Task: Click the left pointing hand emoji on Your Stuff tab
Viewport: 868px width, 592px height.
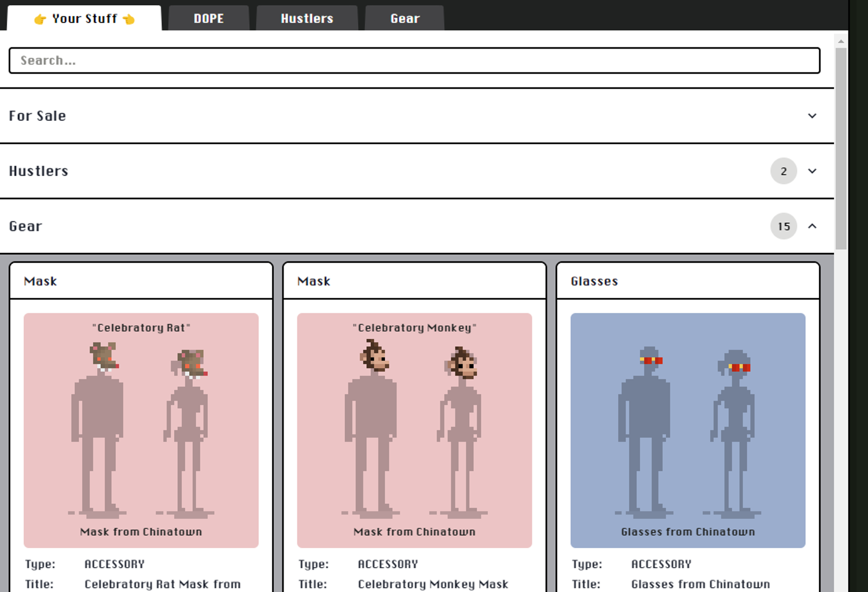Action: 40,19
